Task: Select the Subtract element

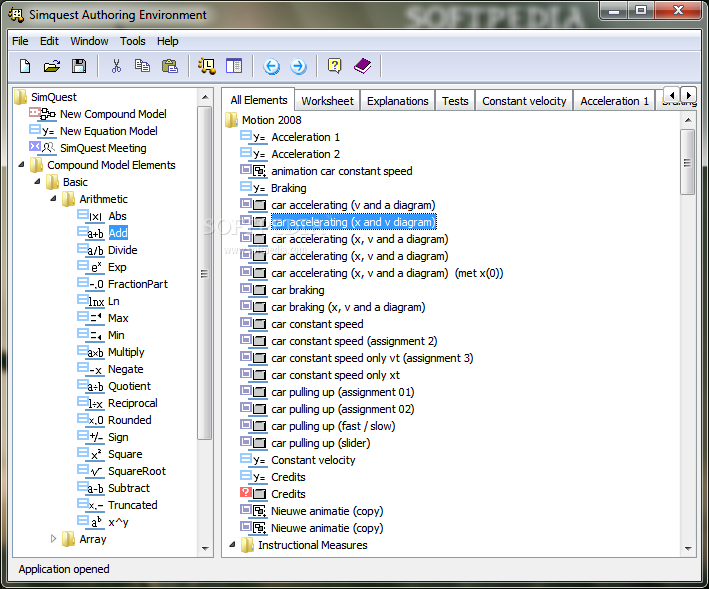Action: 129,488
